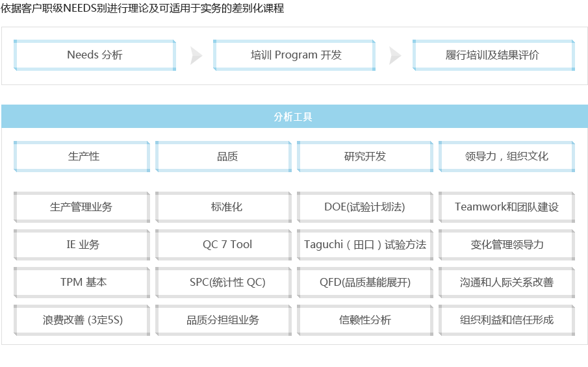Click the 组织利益和信任形成 box

click(x=507, y=320)
